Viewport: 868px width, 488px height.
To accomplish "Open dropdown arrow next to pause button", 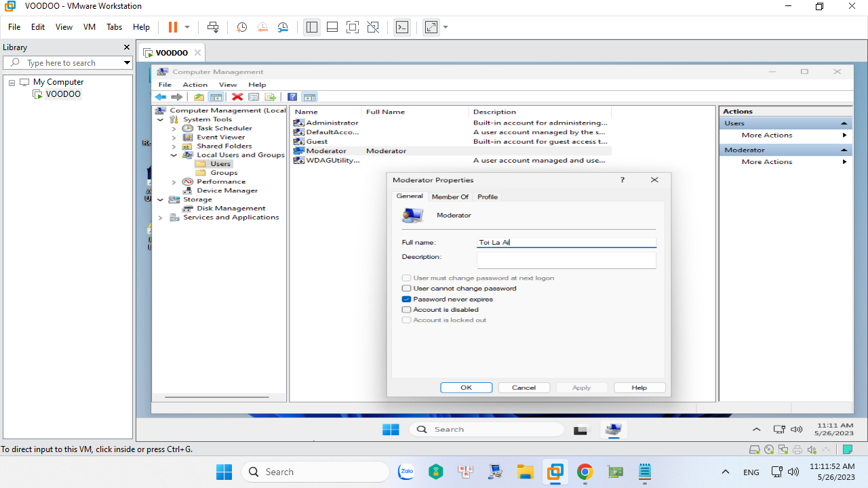I will click(187, 27).
